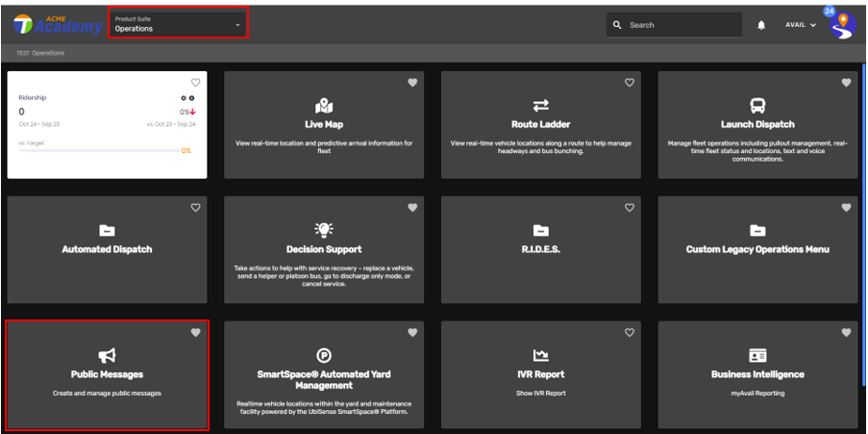Click the 'vs. Oct 23 - Sep 24' comparison text
Viewport: 868px width, 434px height.
(x=171, y=124)
